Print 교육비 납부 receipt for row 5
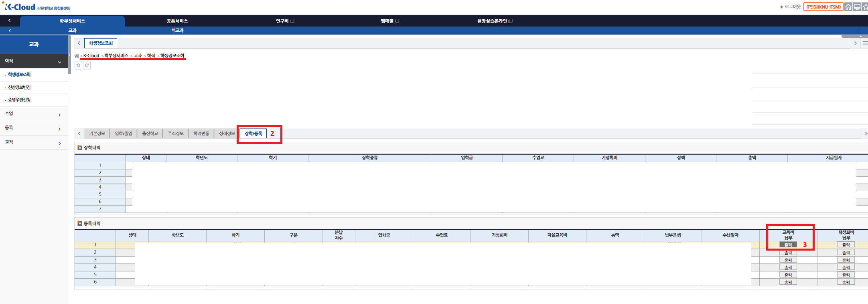The width and height of the screenshot is (868, 304). pos(788,275)
